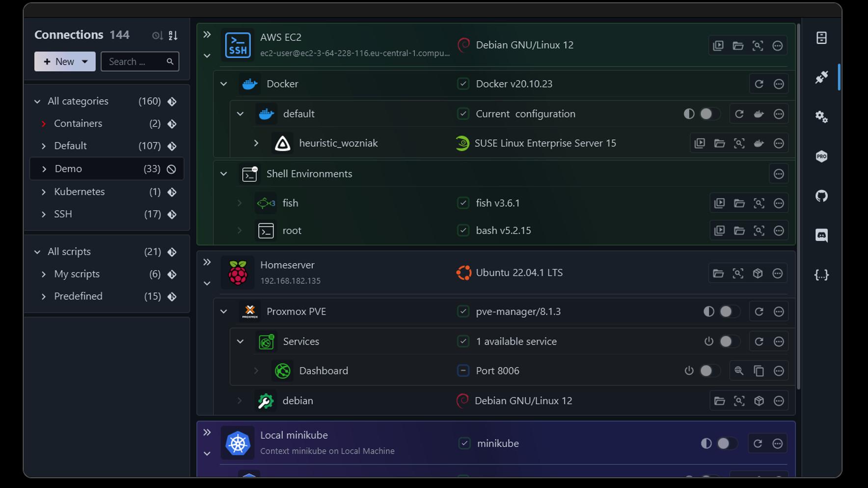Screen dimensions: 868x488
Task: Refresh the default Docker context
Action: tap(739, 114)
